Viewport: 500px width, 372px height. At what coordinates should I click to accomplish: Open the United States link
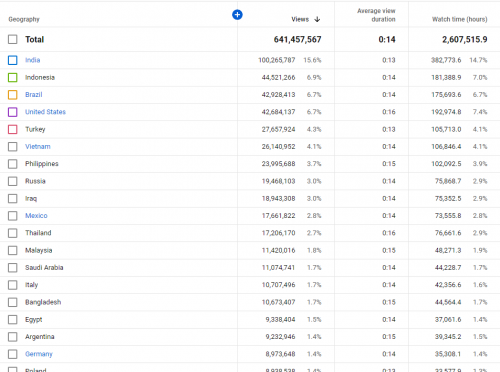point(45,112)
